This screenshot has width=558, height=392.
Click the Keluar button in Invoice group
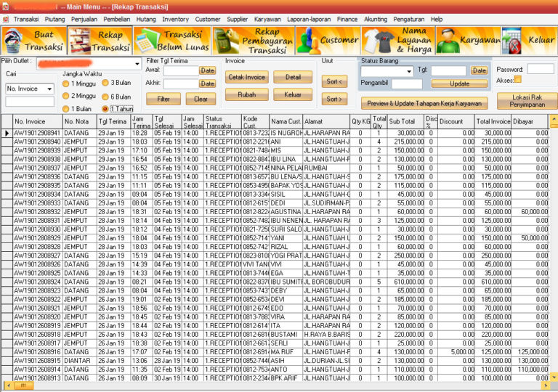[x=293, y=94]
